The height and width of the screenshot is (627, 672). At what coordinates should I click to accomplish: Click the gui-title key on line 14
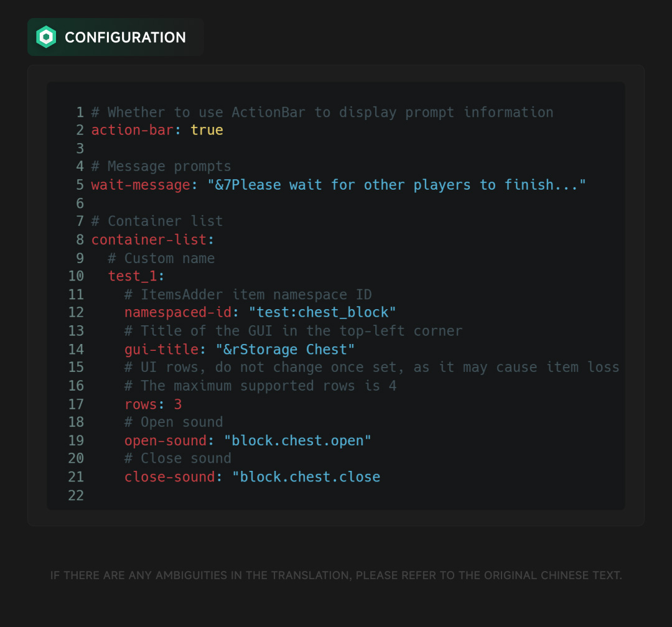(162, 350)
